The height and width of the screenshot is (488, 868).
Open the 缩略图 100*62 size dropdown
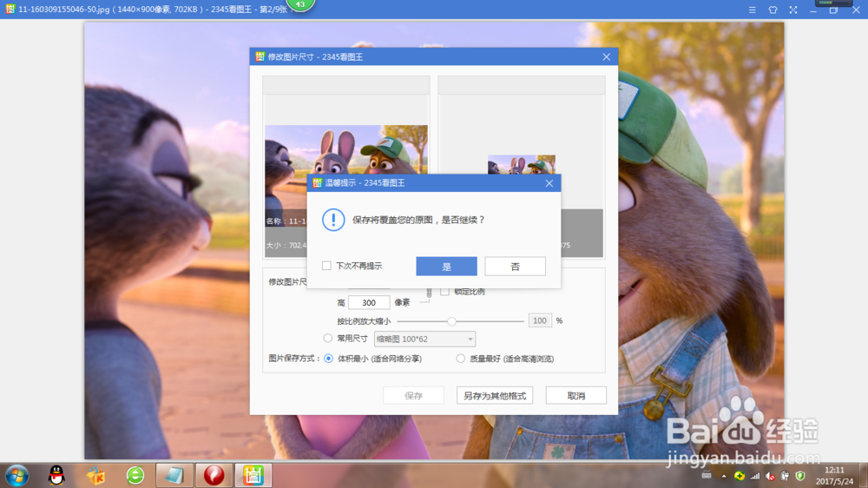click(424, 339)
